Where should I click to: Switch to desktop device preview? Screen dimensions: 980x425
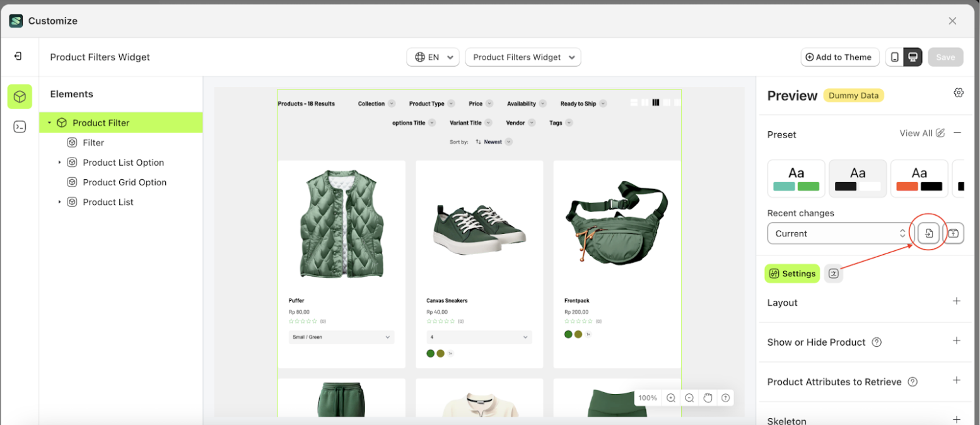(x=912, y=57)
